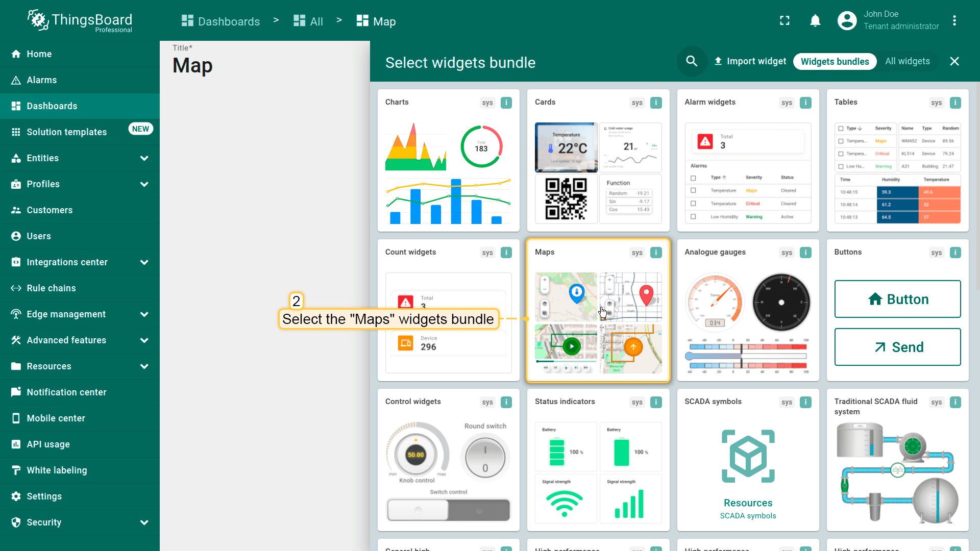
Task: Click info icon on Buttons bundle
Action: click(x=955, y=253)
